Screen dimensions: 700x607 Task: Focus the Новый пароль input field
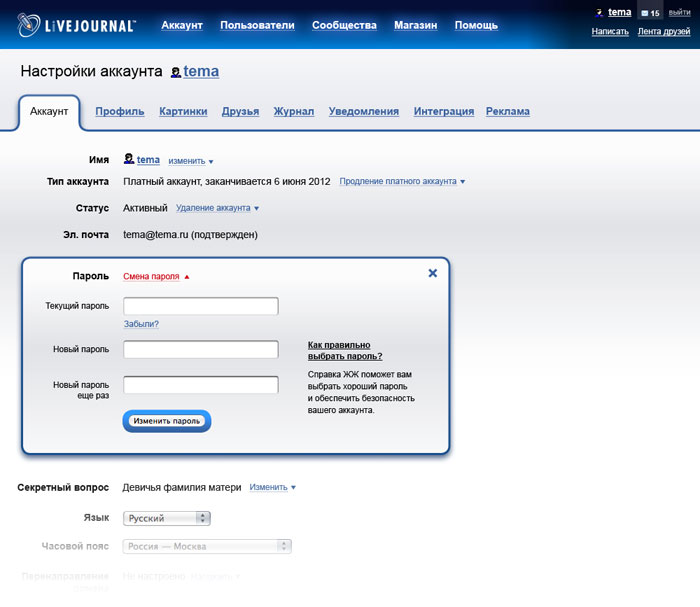(x=201, y=349)
